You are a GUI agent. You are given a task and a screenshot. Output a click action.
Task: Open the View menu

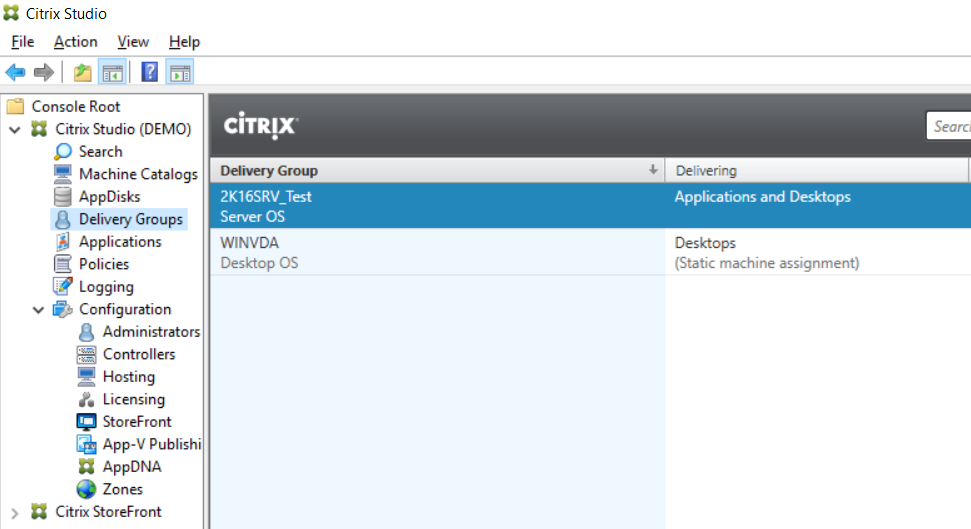(133, 42)
